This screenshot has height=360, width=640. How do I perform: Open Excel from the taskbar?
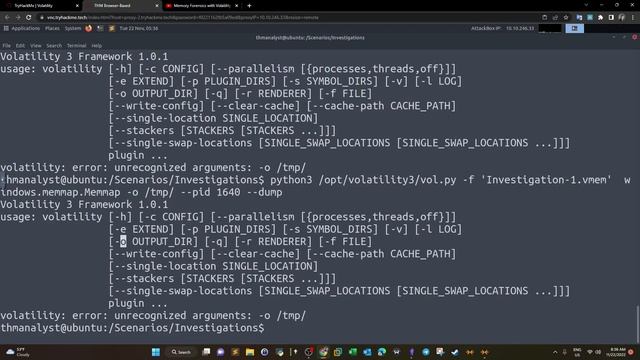pos(353,352)
